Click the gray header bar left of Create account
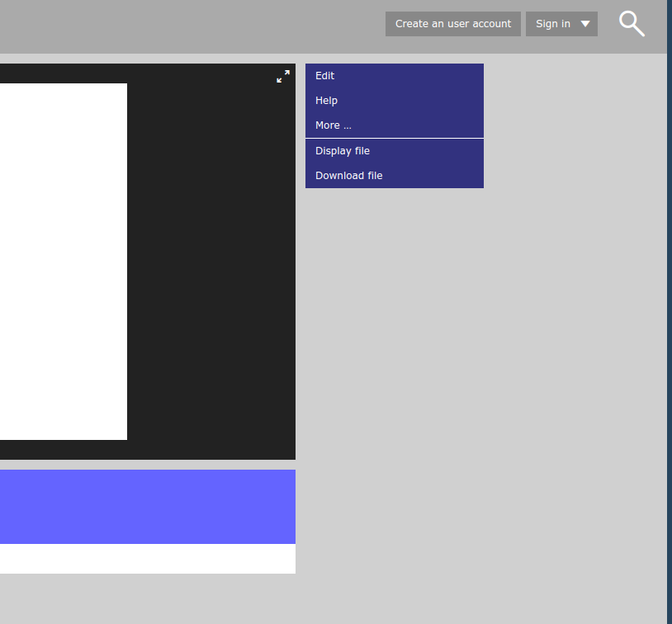 190,26
